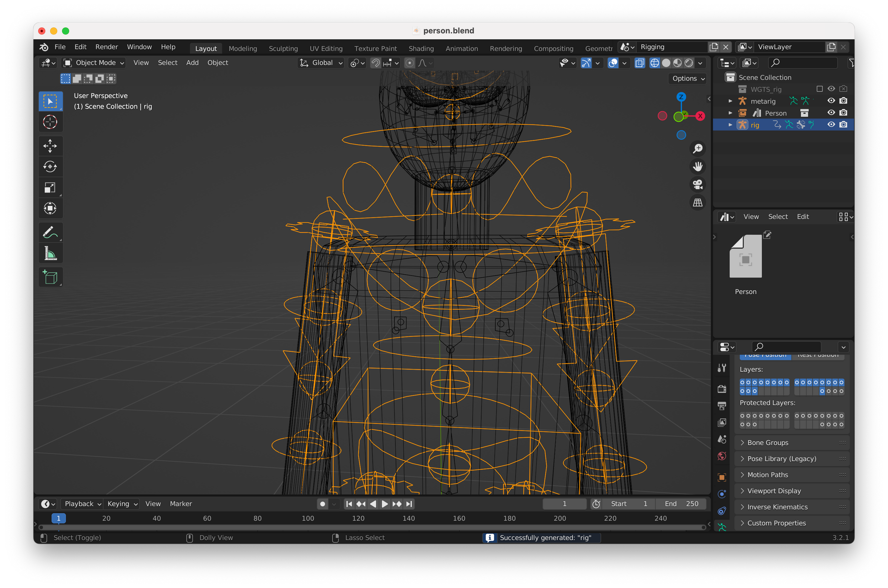Switch to Rest Position mode
This screenshot has width=888, height=588.
pyautogui.click(x=819, y=354)
